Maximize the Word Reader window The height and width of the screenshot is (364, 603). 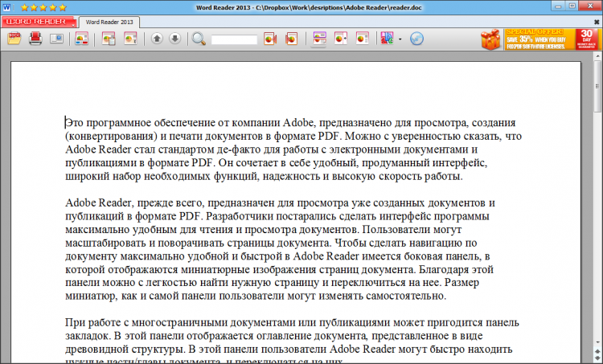[x=572, y=6]
